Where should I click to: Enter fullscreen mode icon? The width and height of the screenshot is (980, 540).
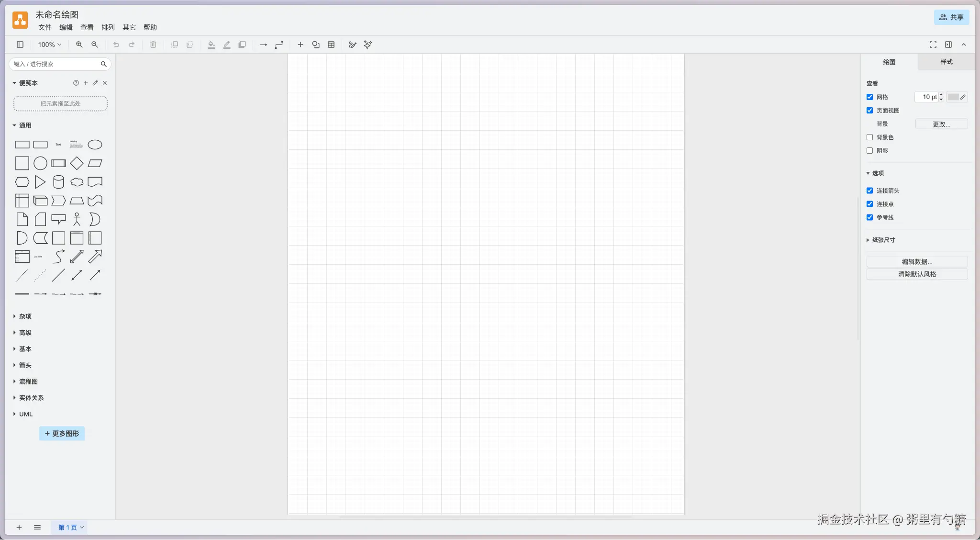tap(933, 45)
